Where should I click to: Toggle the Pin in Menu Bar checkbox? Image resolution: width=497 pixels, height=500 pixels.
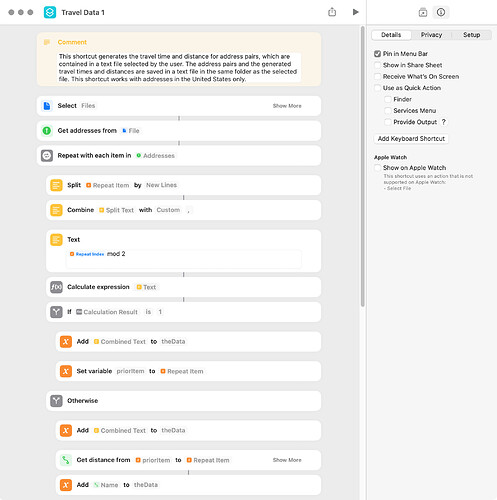[x=377, y=54]
